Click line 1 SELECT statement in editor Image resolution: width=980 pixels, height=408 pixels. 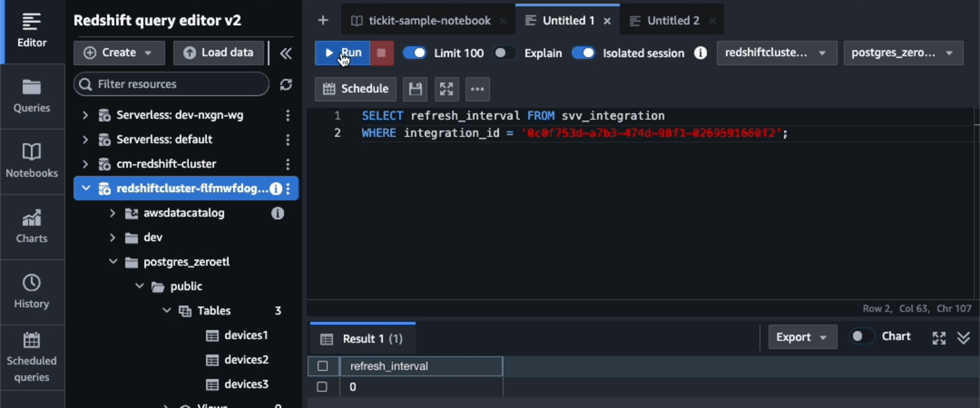click(513, 116)
